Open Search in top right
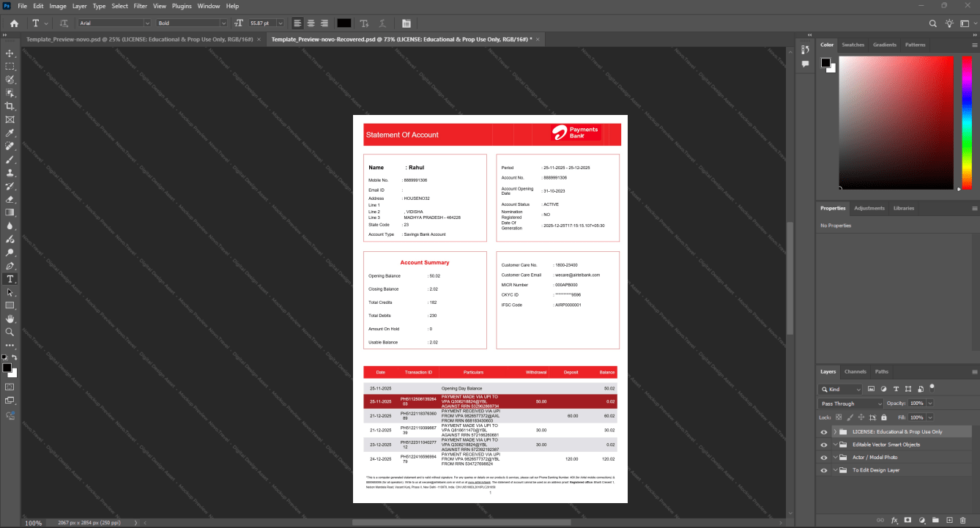 (933, 23)
